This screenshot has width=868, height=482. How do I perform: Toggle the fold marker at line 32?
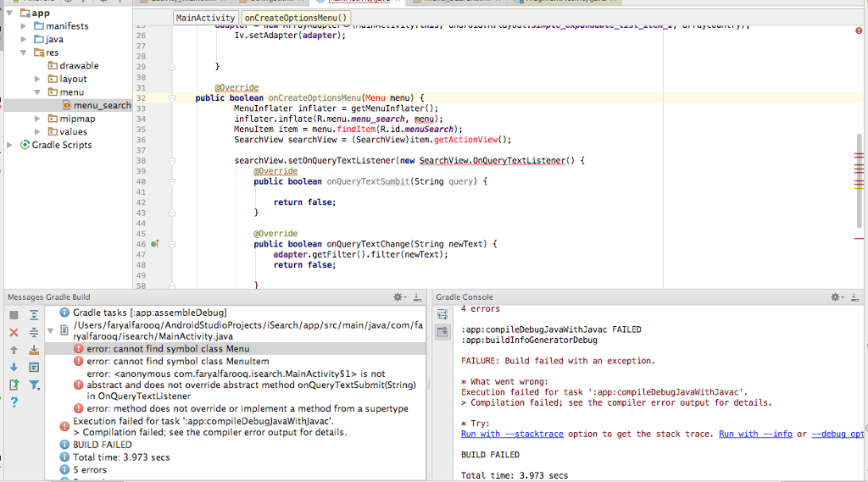pos(171,98)
